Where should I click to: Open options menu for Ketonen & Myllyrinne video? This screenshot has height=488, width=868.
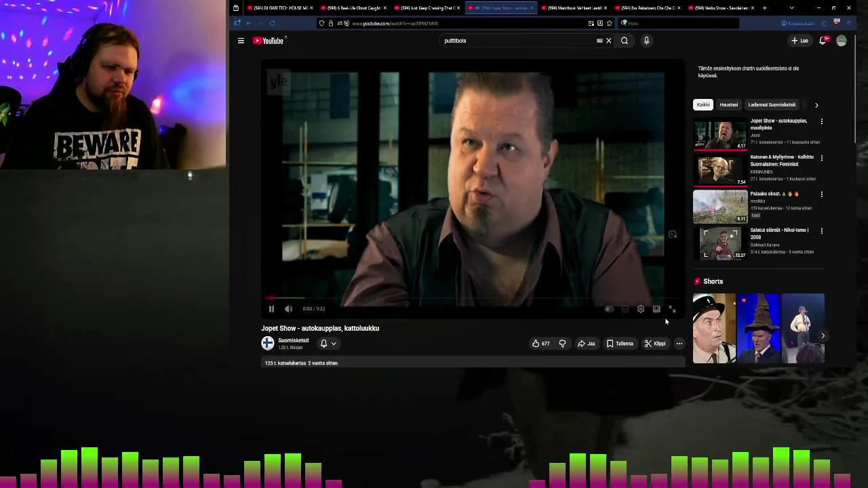click(822, 158)
